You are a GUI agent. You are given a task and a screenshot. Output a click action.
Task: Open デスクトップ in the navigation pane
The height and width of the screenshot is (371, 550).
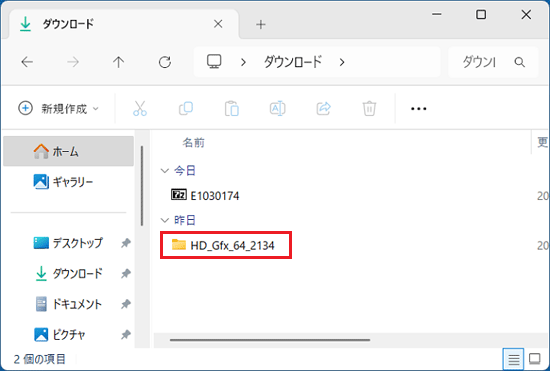pyautogui.click(x=68, y=243)
